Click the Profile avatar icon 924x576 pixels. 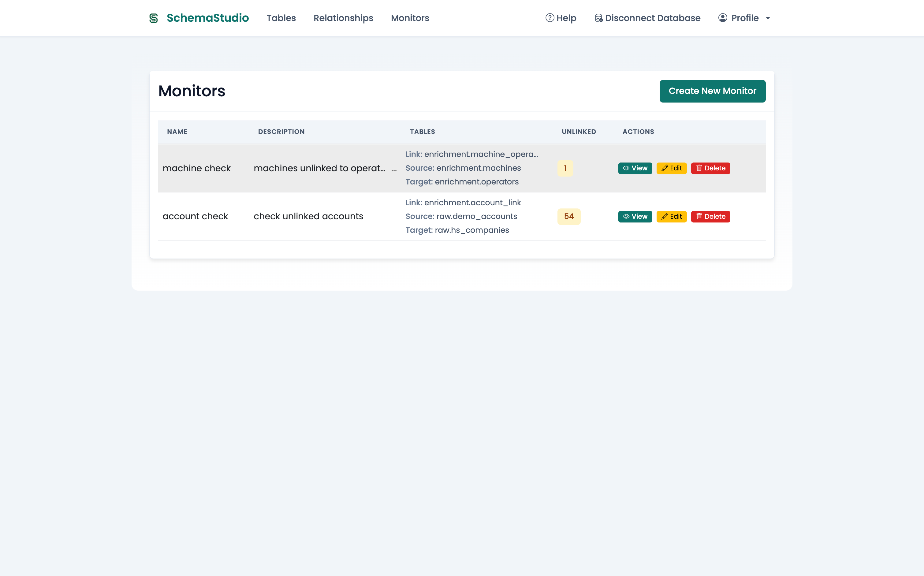[x=723, y=18]
